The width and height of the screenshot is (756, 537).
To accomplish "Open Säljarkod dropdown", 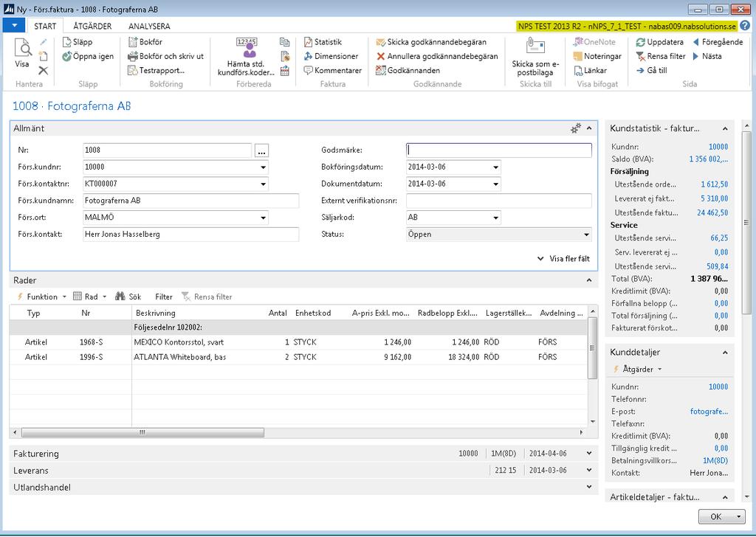I will point(495,218).
